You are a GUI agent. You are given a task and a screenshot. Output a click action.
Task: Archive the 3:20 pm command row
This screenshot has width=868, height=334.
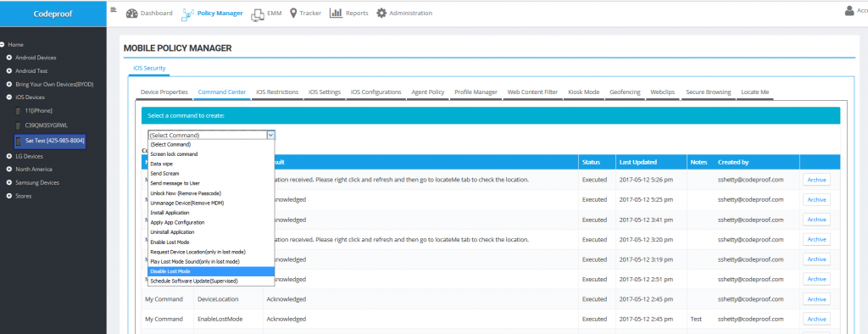[816, 240]
